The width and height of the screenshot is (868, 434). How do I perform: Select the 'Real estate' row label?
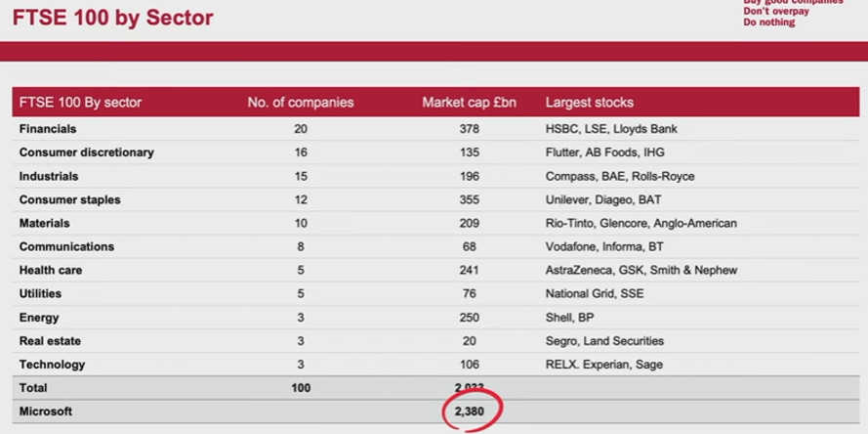[50, 341]
